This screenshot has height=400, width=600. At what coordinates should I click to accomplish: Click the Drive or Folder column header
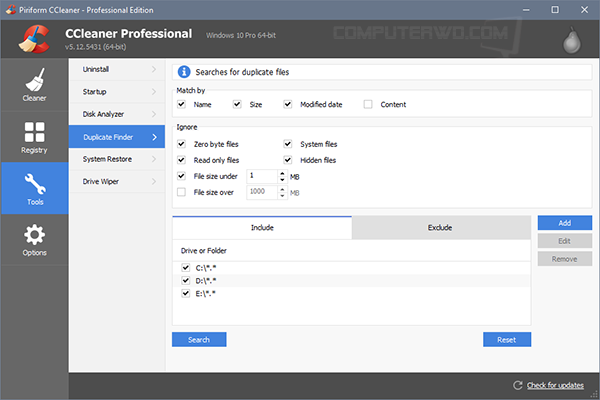click(x=204, y=251)
